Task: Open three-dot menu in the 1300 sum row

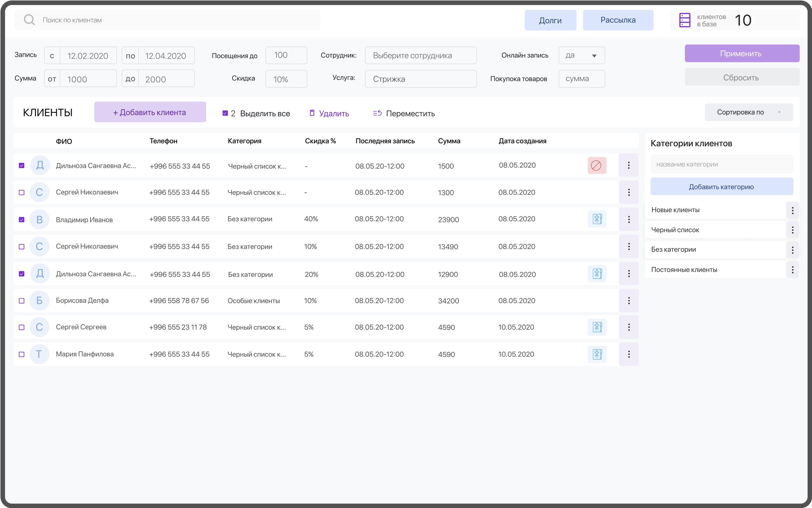Action: pos(628,192)
